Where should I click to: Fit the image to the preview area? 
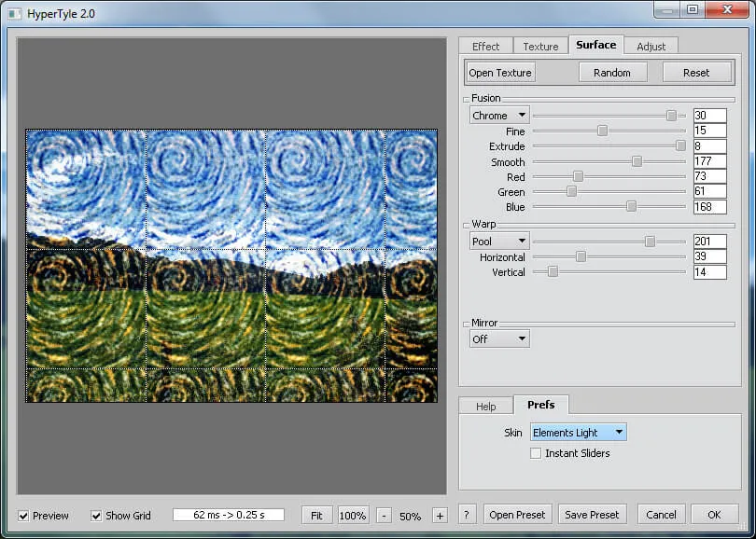316,514
